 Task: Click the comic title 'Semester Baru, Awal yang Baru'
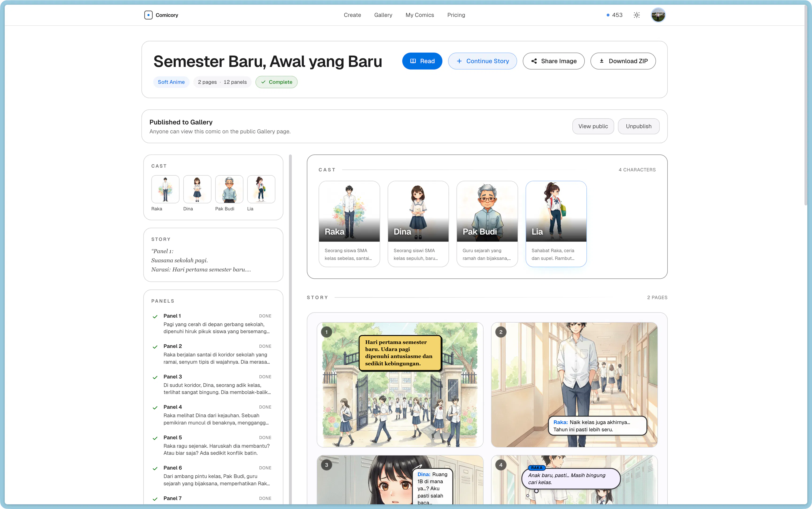(x=268, y=62)
